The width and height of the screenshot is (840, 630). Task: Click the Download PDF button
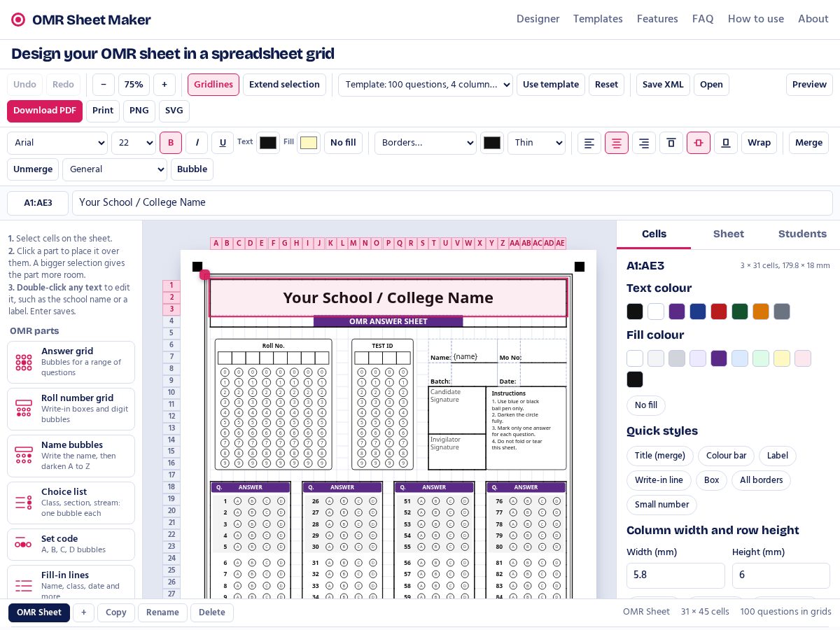pos(45,111)
